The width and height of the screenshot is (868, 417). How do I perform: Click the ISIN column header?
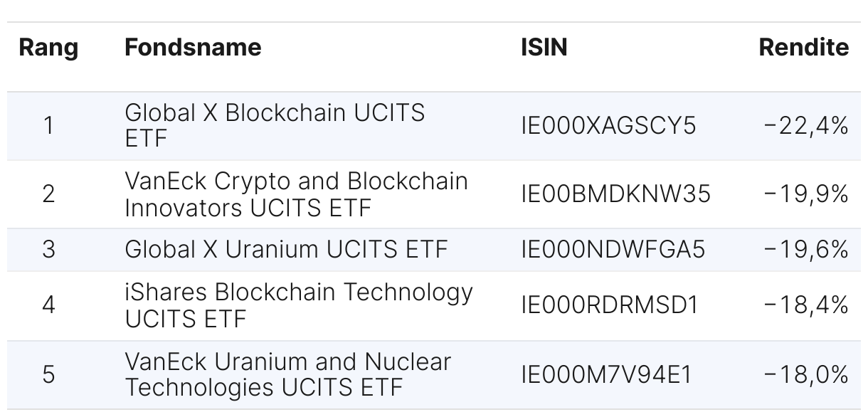tap(544, 48)
